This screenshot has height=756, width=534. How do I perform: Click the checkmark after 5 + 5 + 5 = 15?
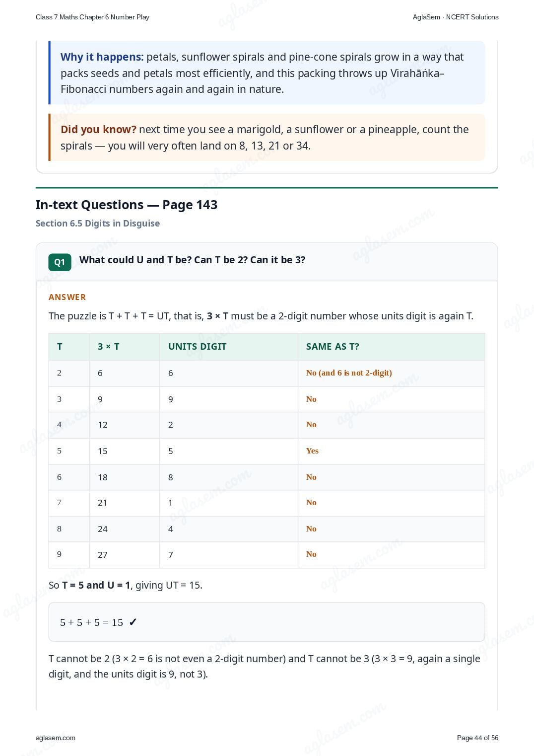133,622
